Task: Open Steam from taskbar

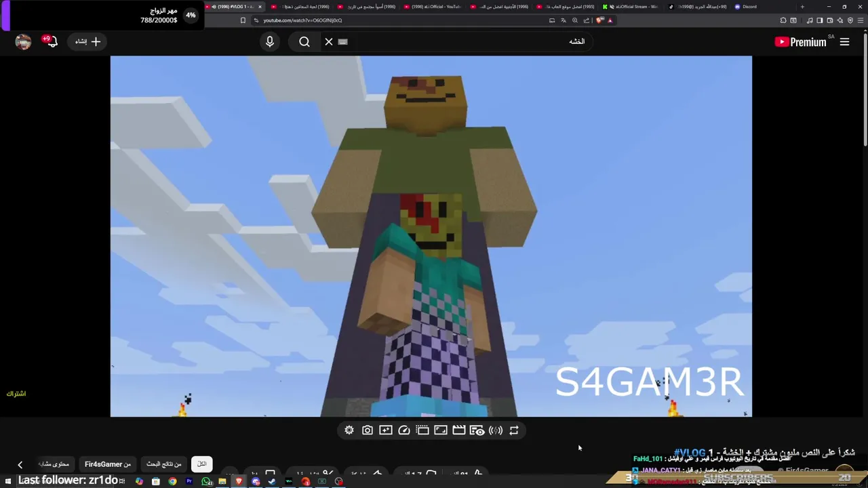Action: point(272,481)
